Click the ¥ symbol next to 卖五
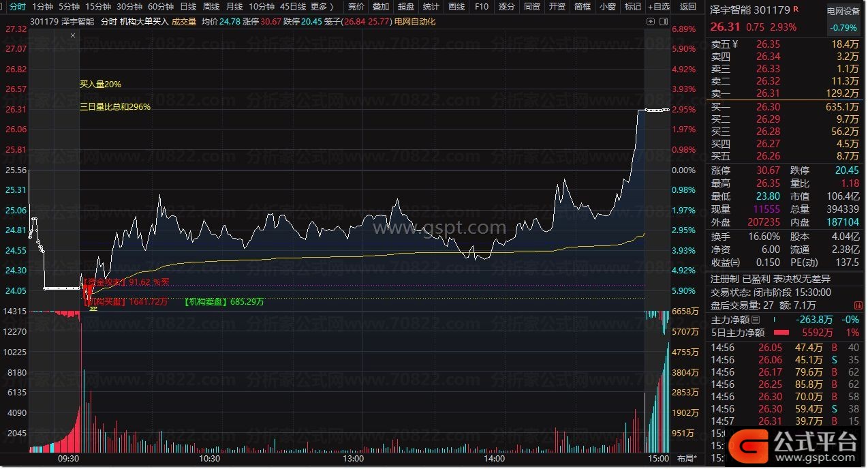The height and width of the screenshot is (469, 868). click(x=735, y=44)
